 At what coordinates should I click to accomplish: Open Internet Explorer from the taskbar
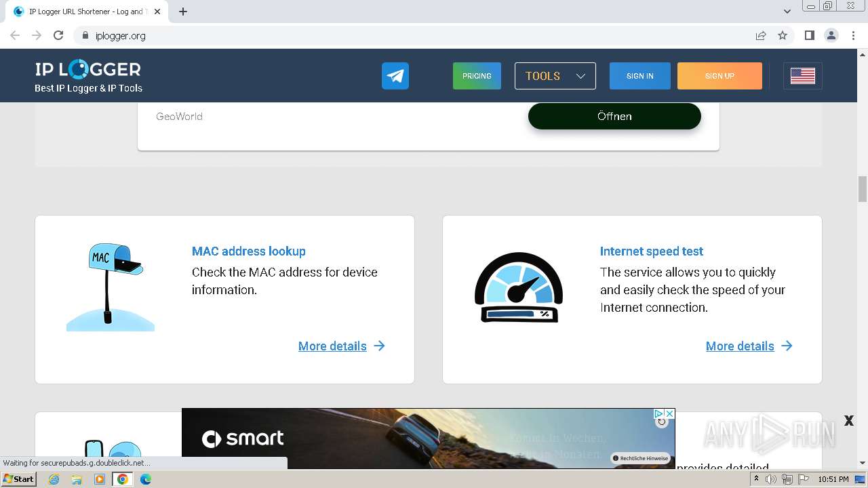[54, 479]
